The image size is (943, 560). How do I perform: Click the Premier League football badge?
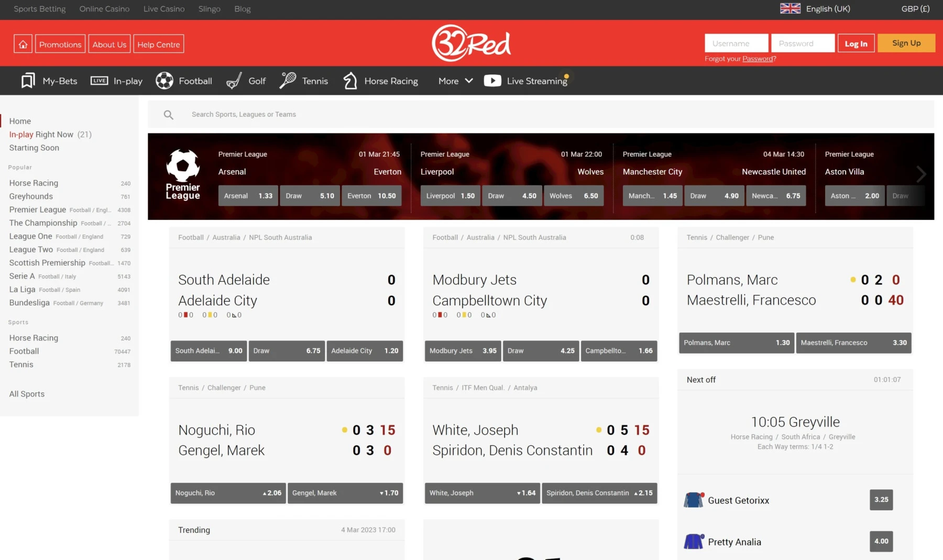pos(183,174)
